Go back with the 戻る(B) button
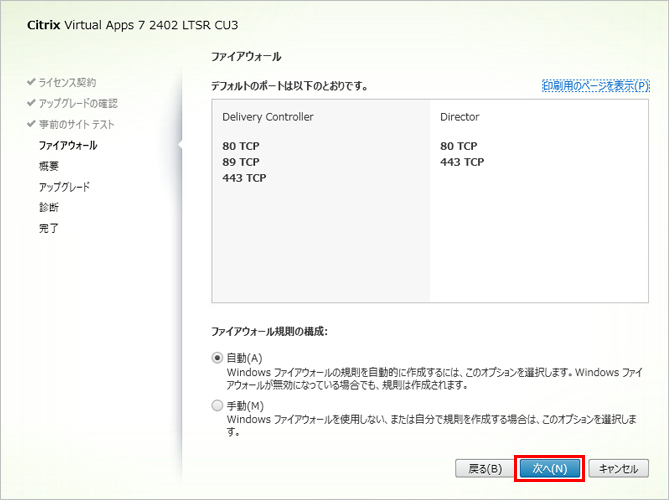The height and width of the screenshot is (500, 669). [484, 468]
